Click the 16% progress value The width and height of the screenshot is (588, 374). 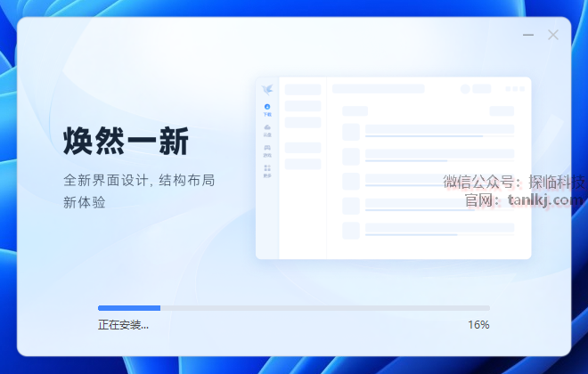pos(478,324)
